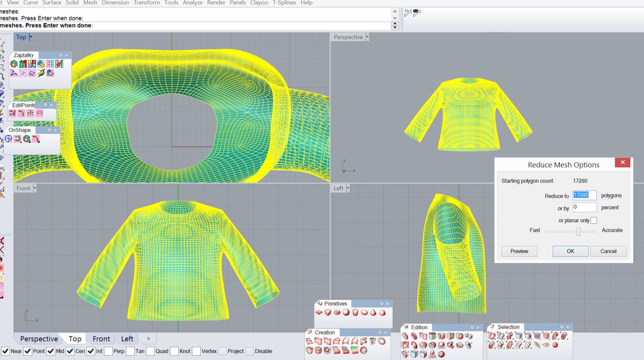Select the sphere-on-plane icon in Edition toolbar
The height and width of the screenshot is (360, 644).
pyautogui.click(x=432, y=354)
